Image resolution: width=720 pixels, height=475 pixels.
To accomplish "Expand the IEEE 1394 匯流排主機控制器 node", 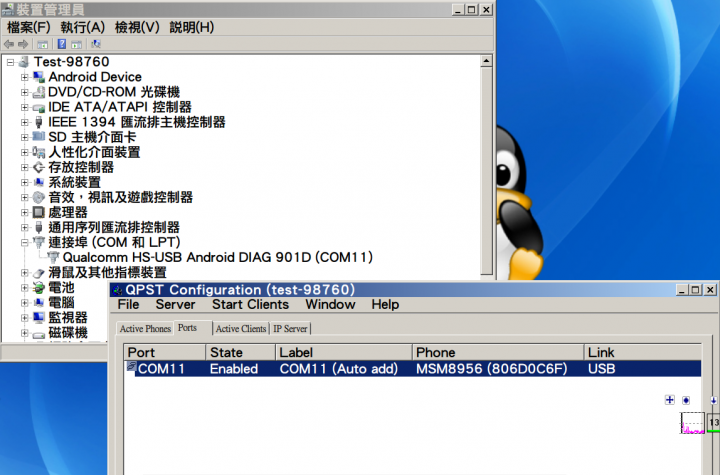I will pyautogui.click(x=25, y=122).
